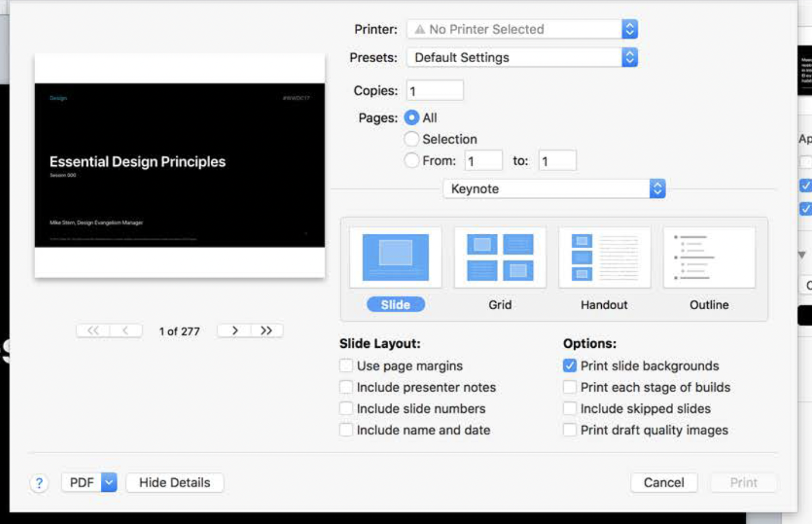The image size is (812, 524).
Task: Click the Print button
Action: pyautogui.click(x=743, y=483)
